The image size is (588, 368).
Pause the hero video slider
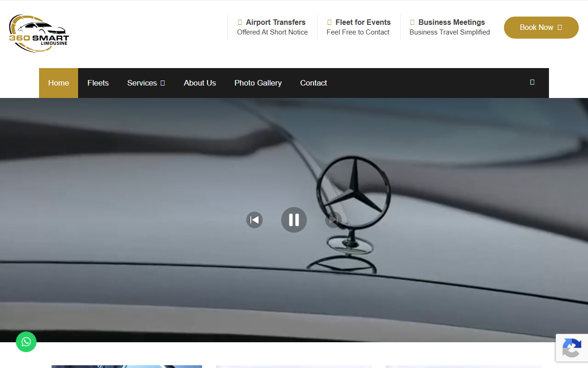tap(294, 220)
